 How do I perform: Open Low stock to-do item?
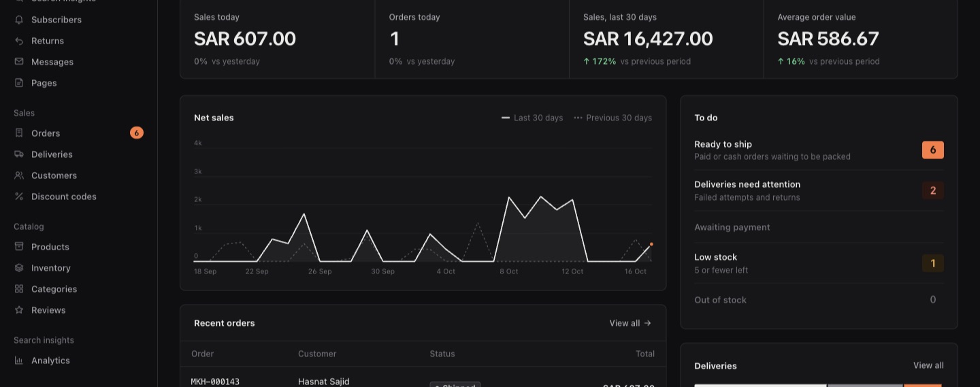click(819, 263)
